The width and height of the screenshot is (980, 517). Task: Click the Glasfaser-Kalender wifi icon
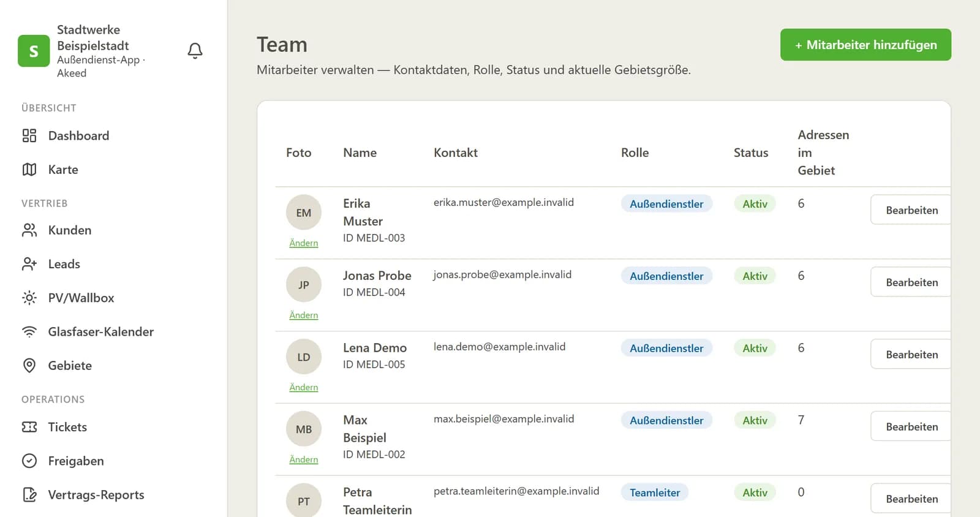click(29, 331)
